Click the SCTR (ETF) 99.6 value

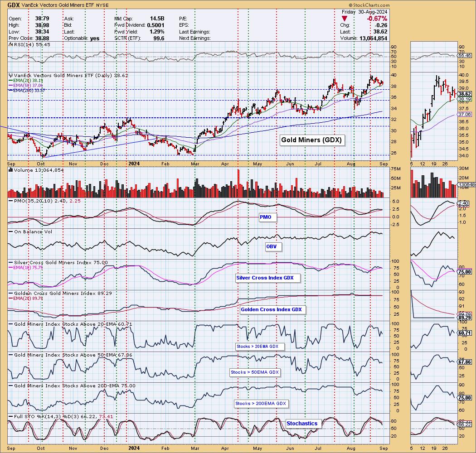point(159,38)
